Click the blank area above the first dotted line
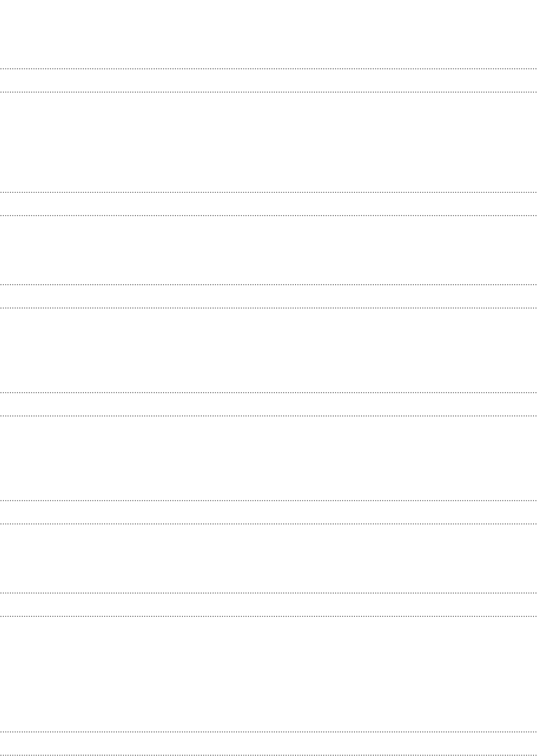 (x=268, y=34)
